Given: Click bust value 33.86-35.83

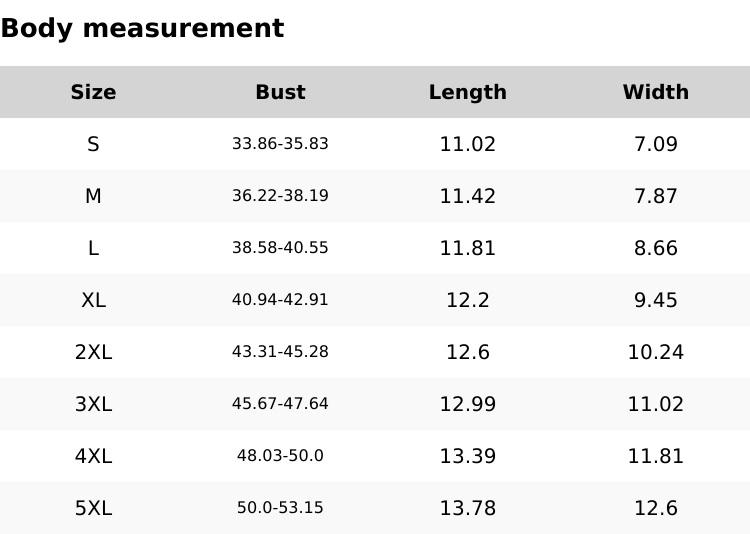Looking at the screenshot, I should (x=280, y=144).
